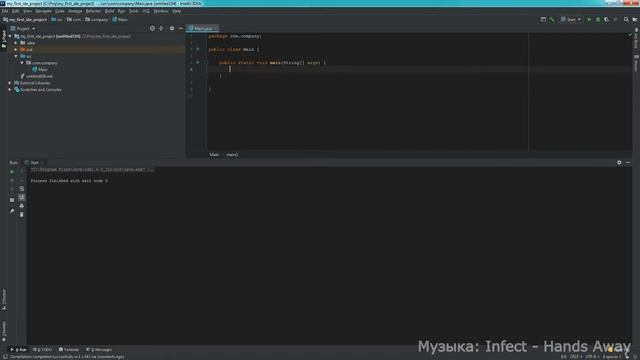Open Run panel settings gear
Screen dimensions: 640x360
point(619,162)
